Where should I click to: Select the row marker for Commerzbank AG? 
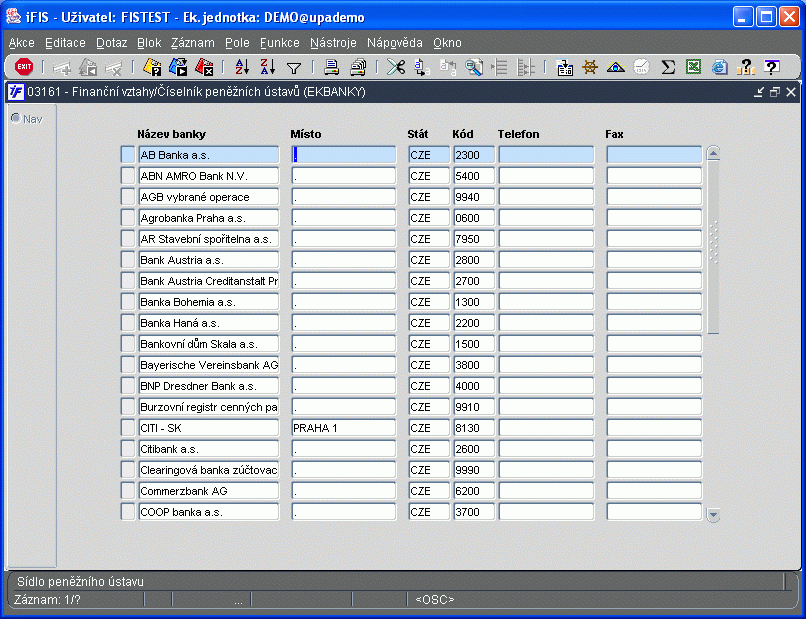click(x=127, y=491)
